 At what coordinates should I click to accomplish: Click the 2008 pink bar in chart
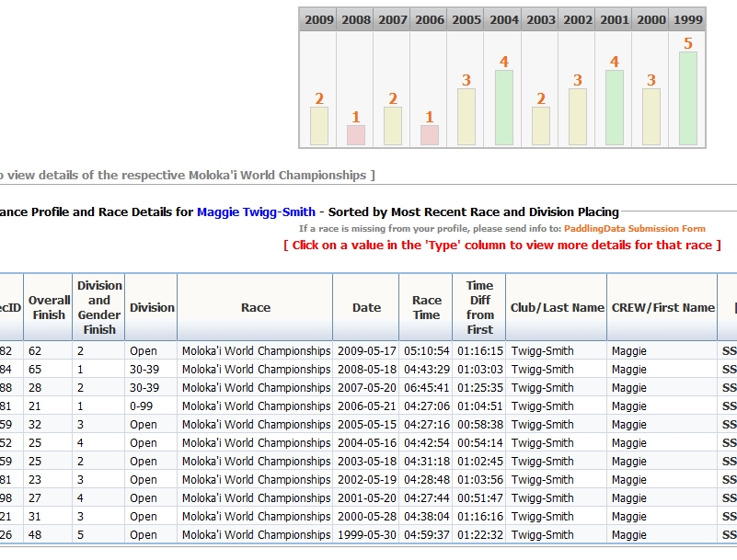(355, 134)
